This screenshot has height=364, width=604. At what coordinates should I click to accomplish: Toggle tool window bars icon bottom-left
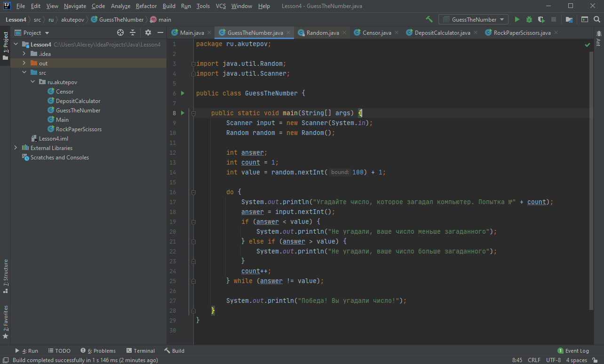(5, 360)
